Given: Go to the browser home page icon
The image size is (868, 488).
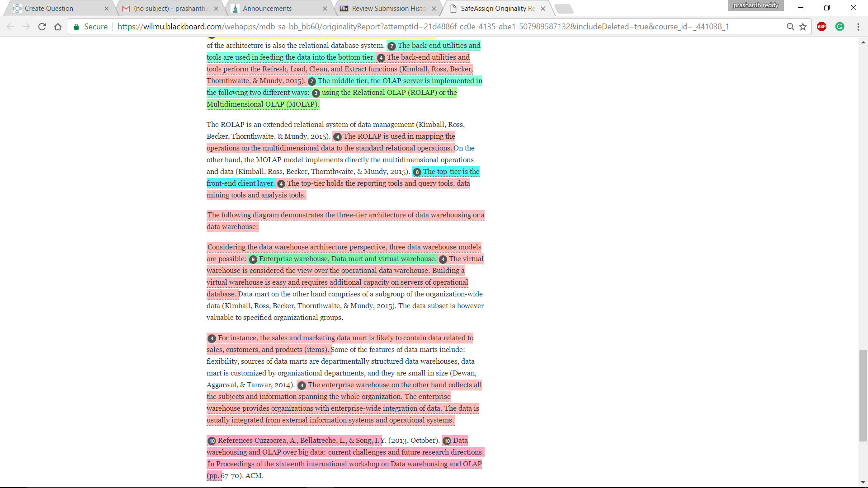Looking at the screenshot, I should 58,27.
